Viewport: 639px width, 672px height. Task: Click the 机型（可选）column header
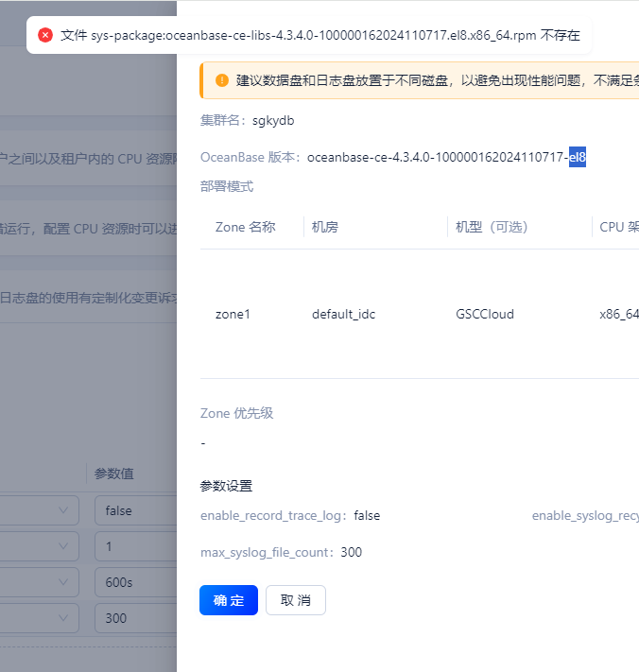pyautogui.click(x=492, y=227)
